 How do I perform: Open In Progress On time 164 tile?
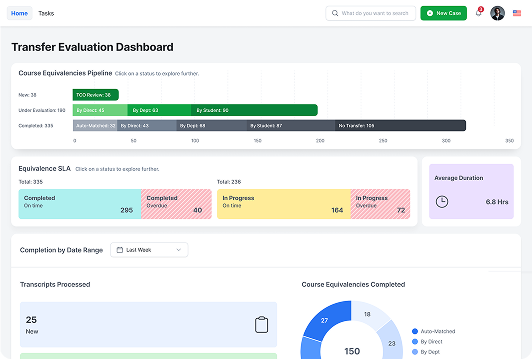[284, 204]
